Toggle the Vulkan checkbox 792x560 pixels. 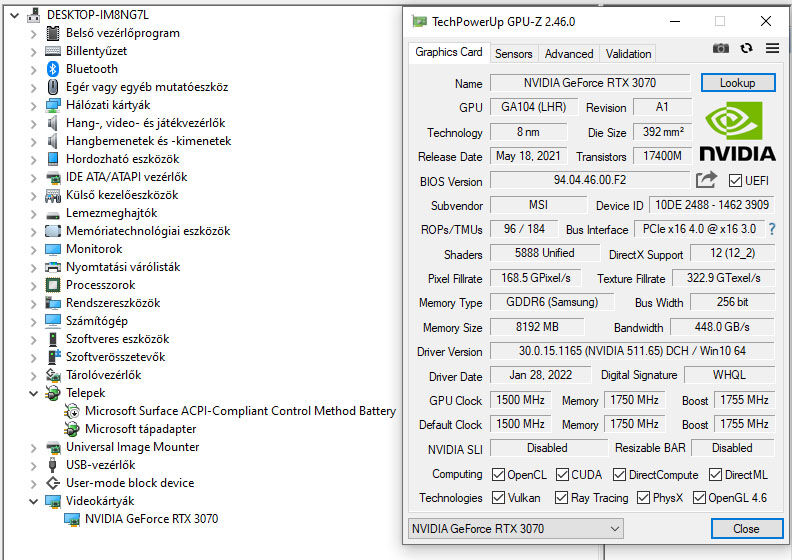click(498, 497)
